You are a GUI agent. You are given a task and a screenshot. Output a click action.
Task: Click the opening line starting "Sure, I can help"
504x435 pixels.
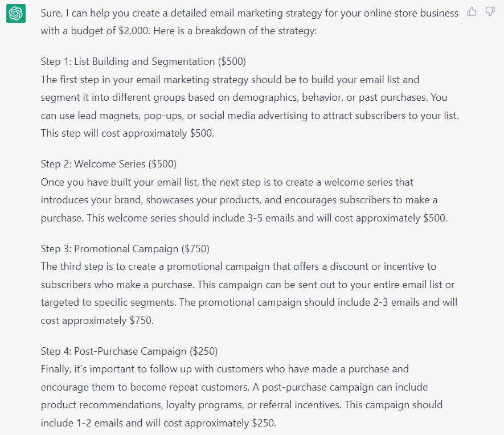coord(249,13)
